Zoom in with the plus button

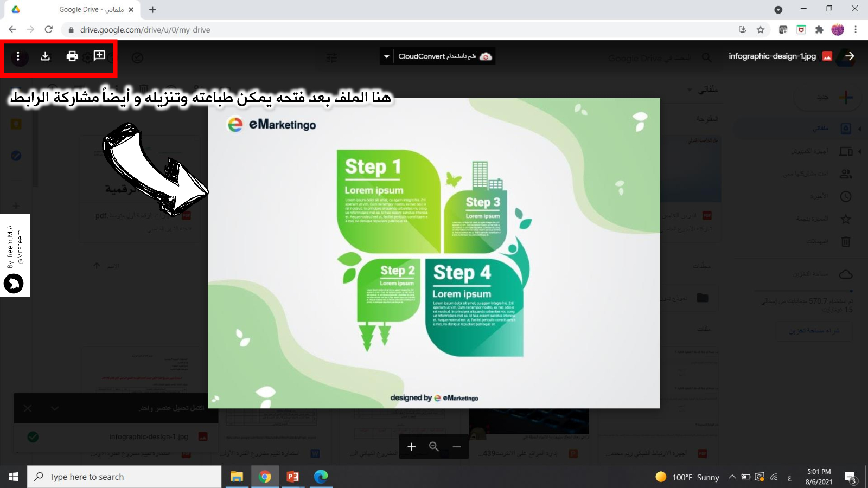(411, 447)
